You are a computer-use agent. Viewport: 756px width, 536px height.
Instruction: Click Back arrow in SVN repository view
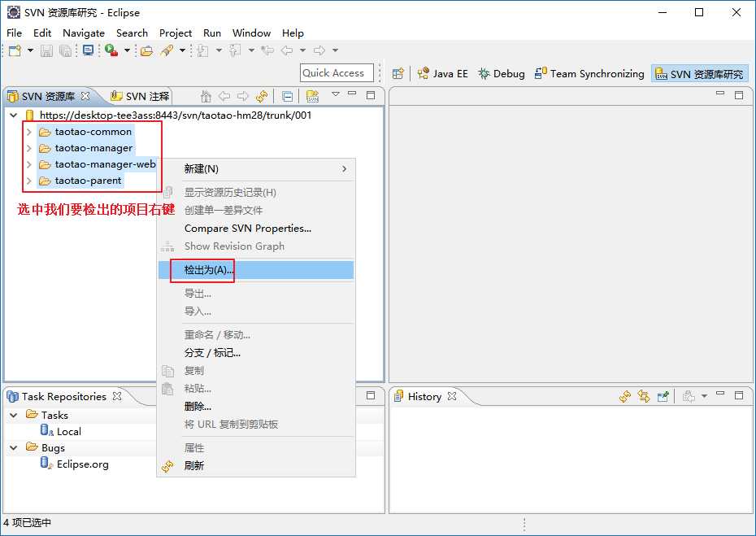coord(224,96)
